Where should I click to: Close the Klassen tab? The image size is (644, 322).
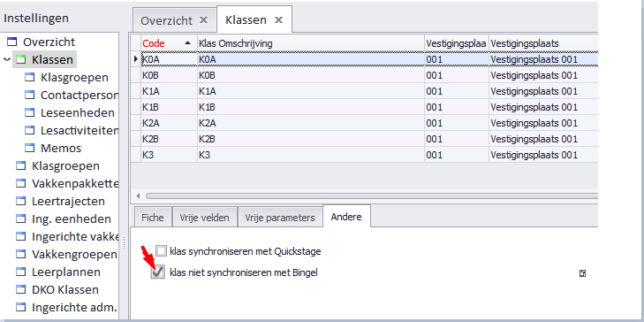278,19
